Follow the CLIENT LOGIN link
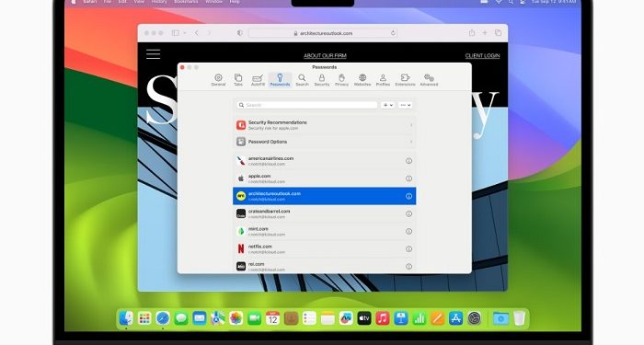Image resolution: width=644 pixels, height=345 pixels. point(482,55)
